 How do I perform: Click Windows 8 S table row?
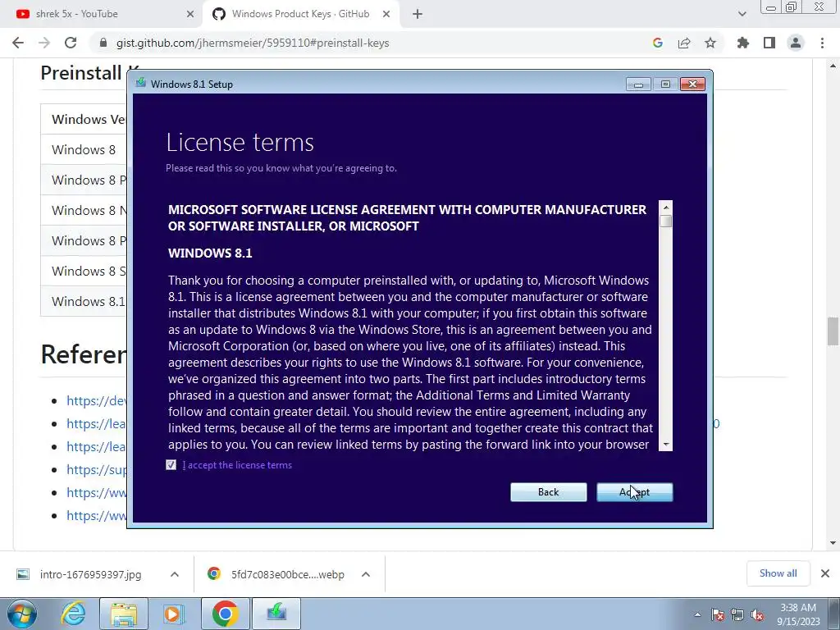point(84,271)
